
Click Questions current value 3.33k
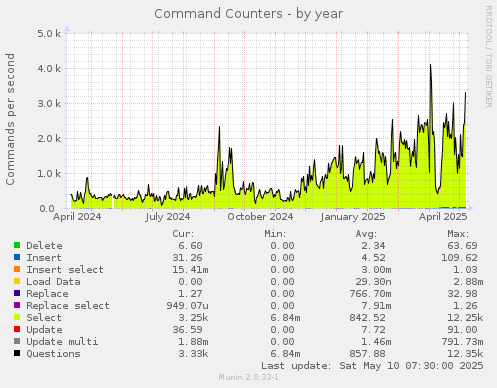coord(193,354)
